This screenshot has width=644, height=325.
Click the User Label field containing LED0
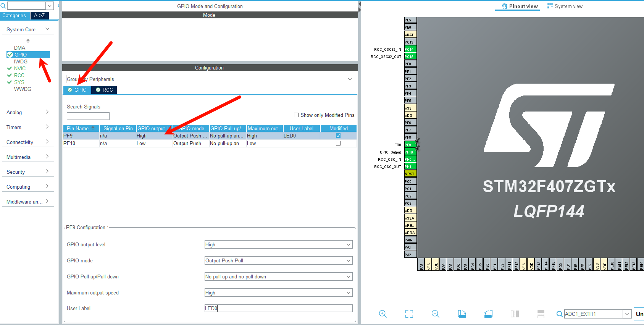(279, 308)
